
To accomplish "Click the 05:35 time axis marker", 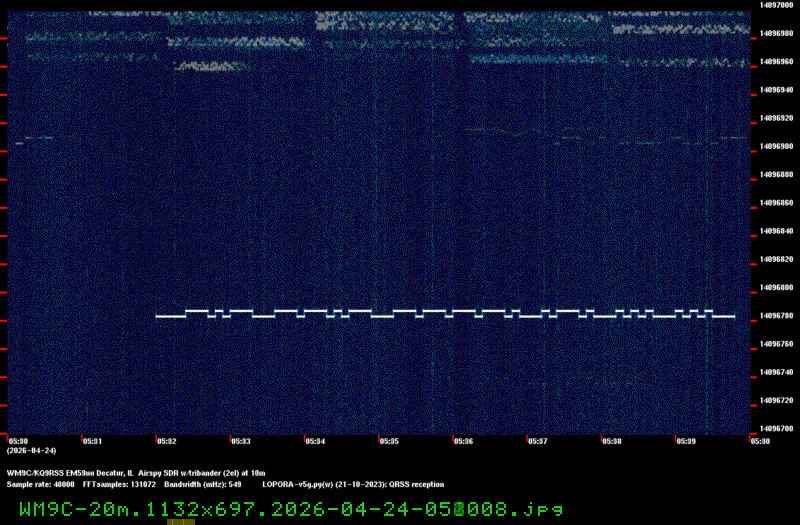I will (389, 440).
